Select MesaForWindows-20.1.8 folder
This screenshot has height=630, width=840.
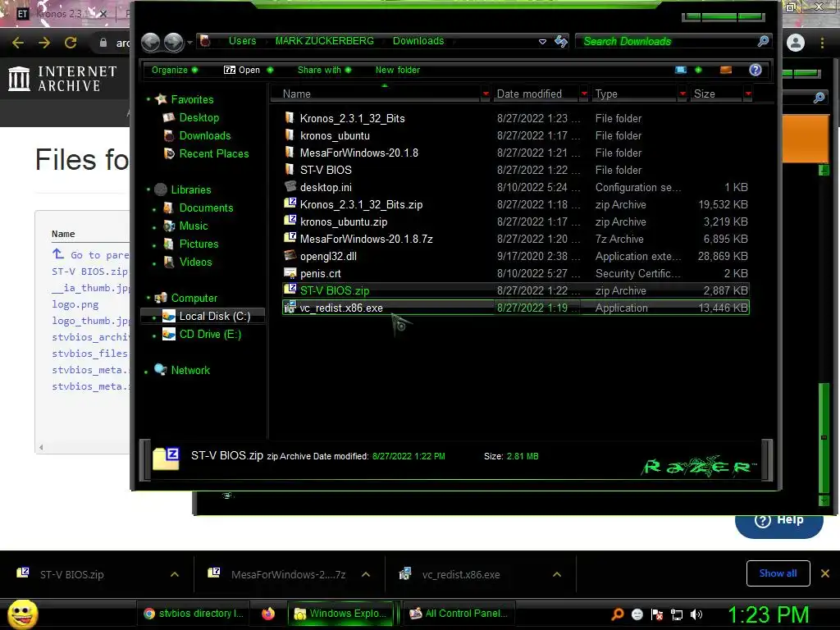[358, 153]
